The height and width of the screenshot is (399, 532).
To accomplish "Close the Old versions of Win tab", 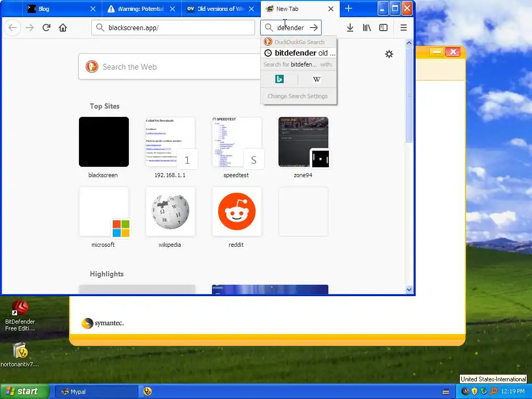I will point(251,9).
